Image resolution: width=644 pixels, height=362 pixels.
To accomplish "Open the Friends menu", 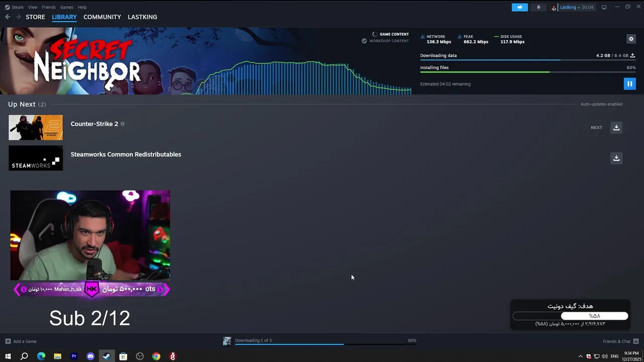I will click(49, 7).
